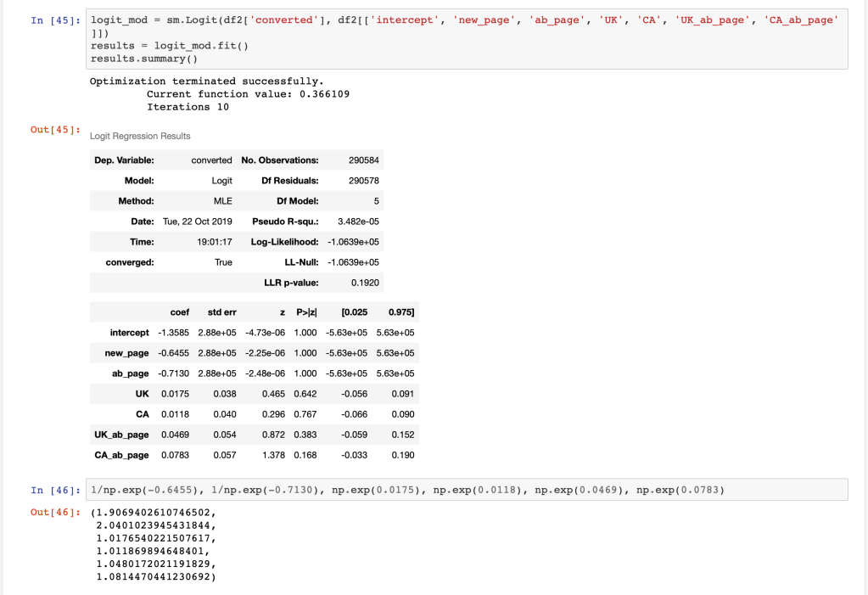This screenshot has width=868, height=595.
Task: Click the intercept row label
Action: (x=129, y=333)
